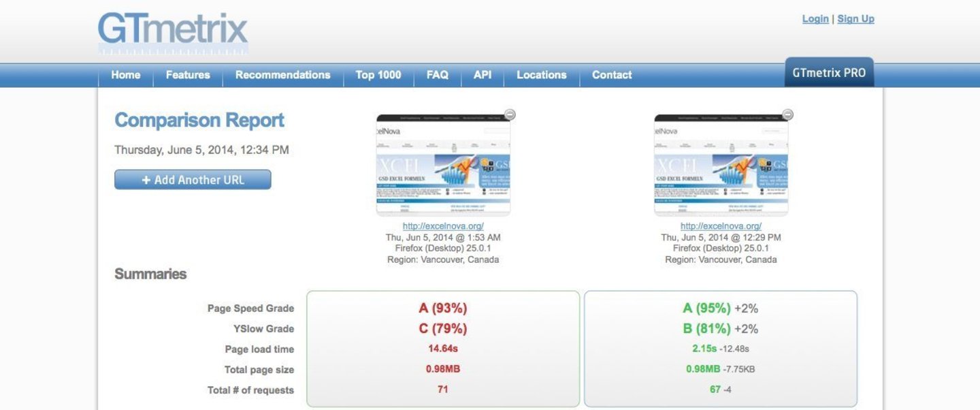Go to the Contact page

pyautogui.click(x=612, y=75)
